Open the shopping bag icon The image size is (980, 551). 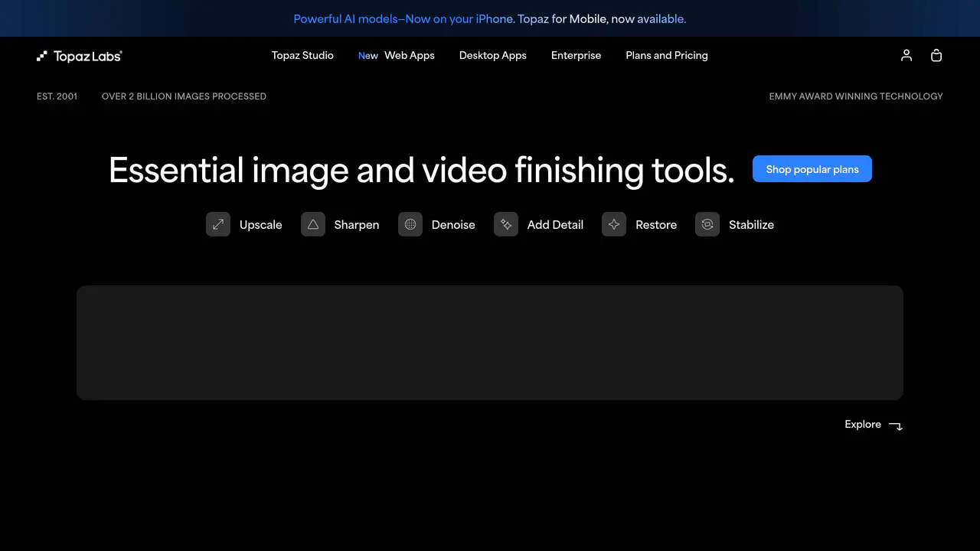(x=936, y=55)
